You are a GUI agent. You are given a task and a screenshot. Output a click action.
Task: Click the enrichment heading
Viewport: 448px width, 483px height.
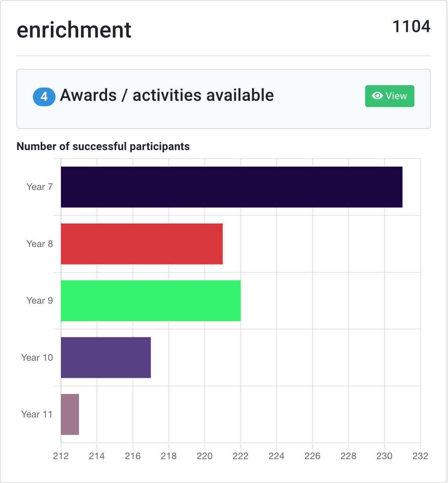click(74, 30)
